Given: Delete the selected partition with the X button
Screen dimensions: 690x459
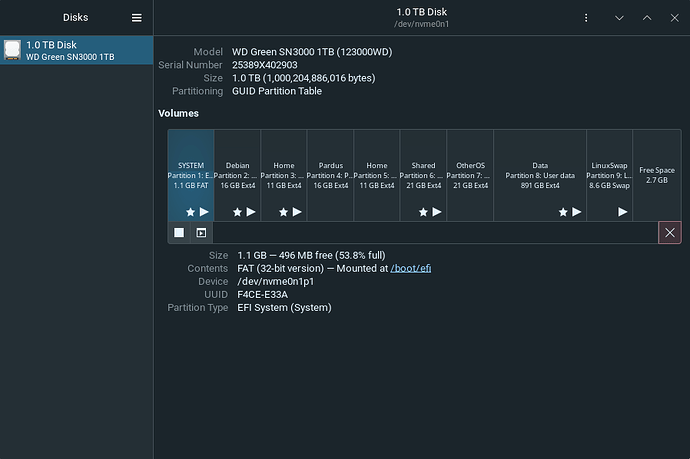Looking at the screenshot, I should point(670,232).
